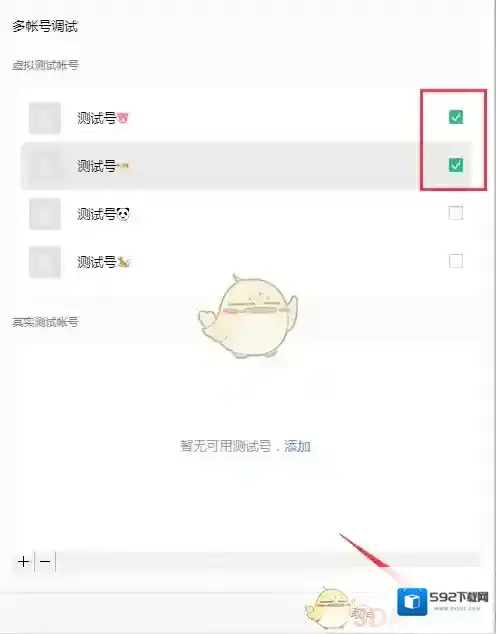Enable the panda 测试号 checkbox
Viewport: 496px width, 634px height.
point(456,213)
